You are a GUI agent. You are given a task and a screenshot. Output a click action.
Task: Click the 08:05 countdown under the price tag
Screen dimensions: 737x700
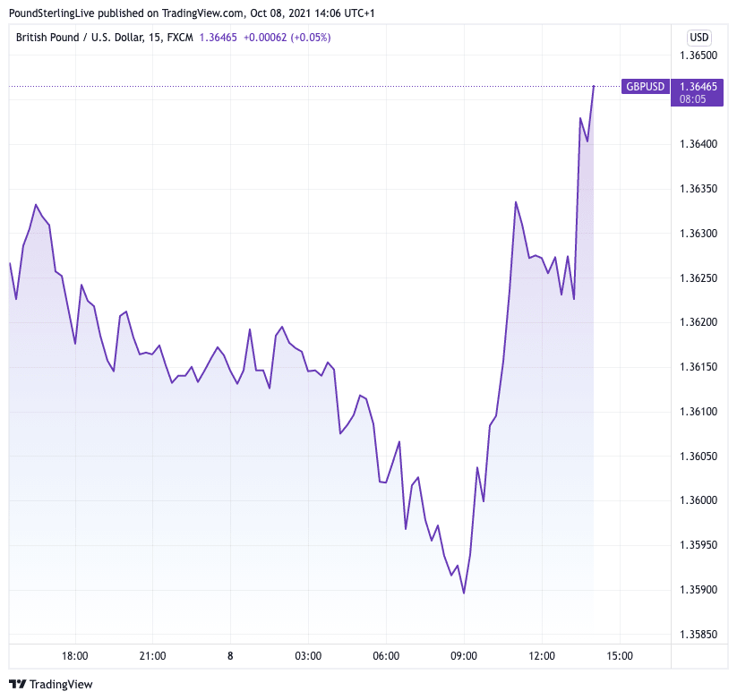[x=693, y=98]
